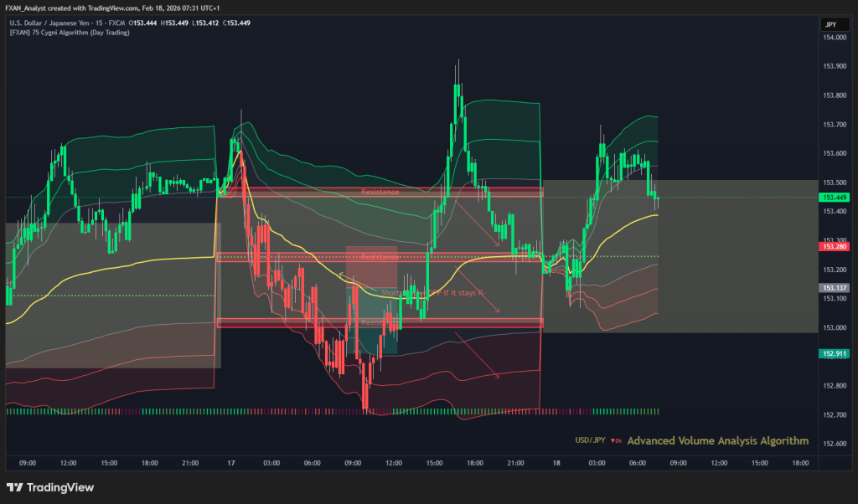Click the gray 153.137 price label
This screenshot has width=858, height=504.
click(x=835, y=287)
